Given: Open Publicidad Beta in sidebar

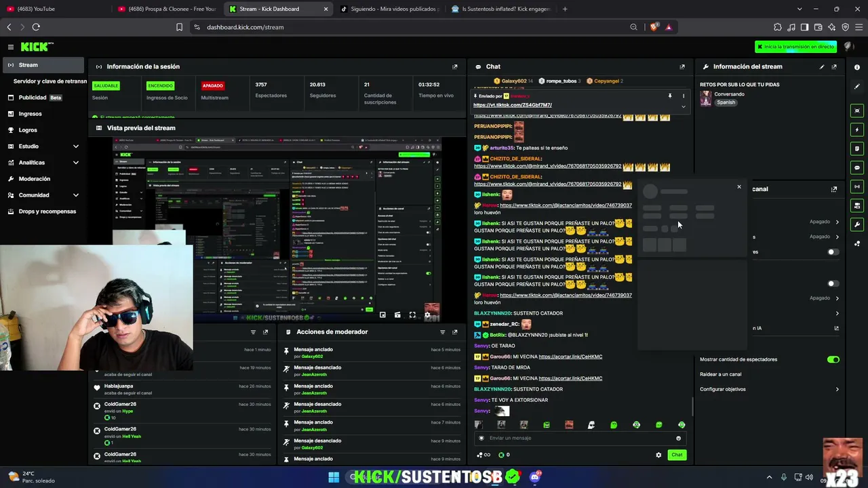Looking at the screenshot, I should (x=42, y=98).
